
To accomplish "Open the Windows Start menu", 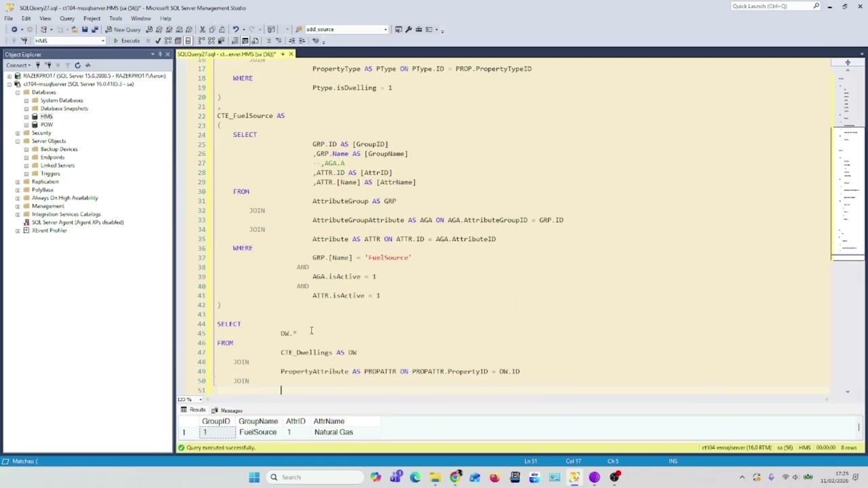I will click(254, 477).
